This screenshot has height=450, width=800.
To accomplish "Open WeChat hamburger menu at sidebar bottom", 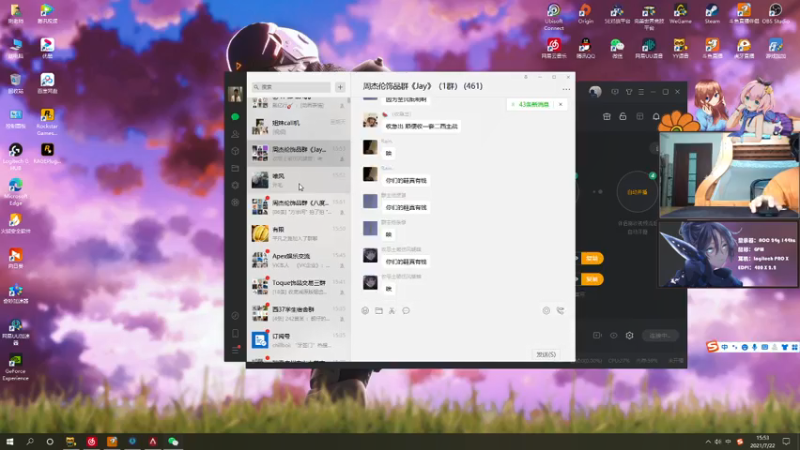I will point(235,350).
